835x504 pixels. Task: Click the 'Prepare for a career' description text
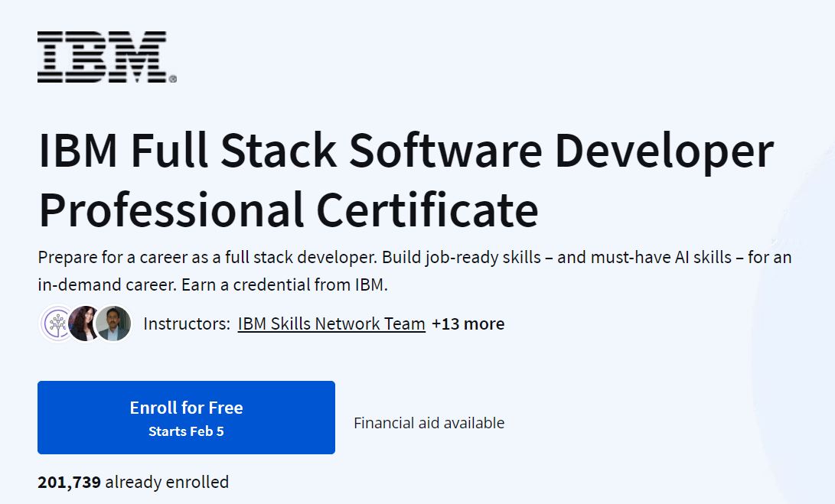[x=414, y=271]
